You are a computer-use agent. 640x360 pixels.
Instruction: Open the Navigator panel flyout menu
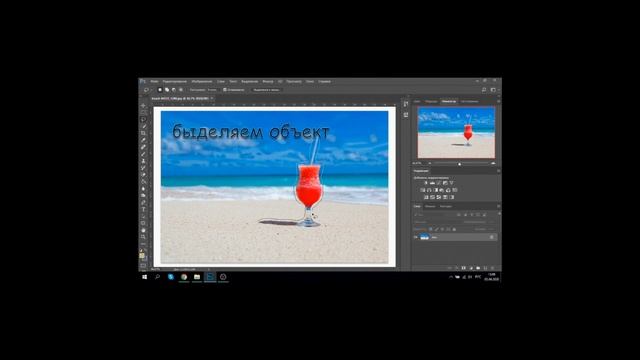(x=499, y=101)
